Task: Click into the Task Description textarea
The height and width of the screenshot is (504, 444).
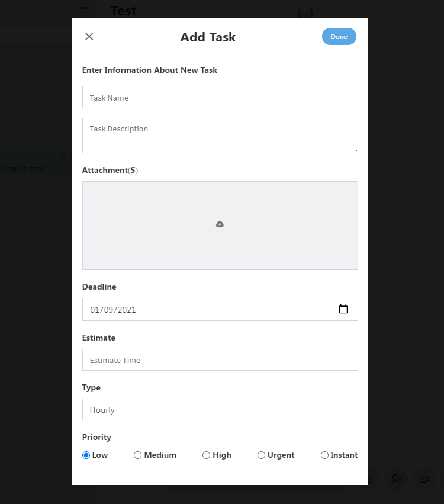Action: [220, 136]
